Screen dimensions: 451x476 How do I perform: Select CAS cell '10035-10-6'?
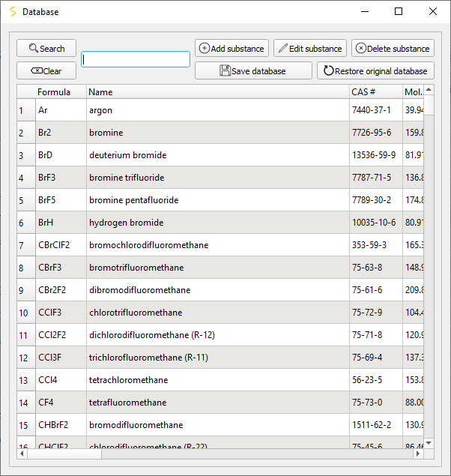click(376, 223)
